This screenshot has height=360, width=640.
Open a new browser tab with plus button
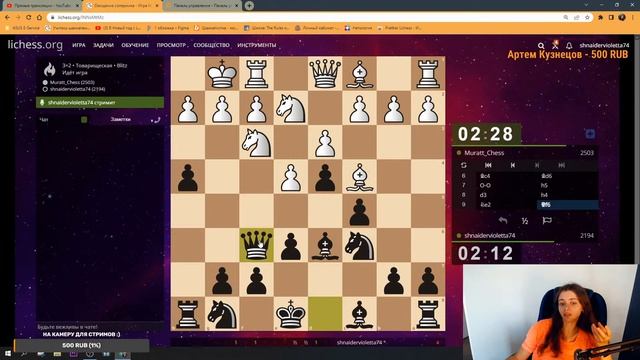[249, 6]
